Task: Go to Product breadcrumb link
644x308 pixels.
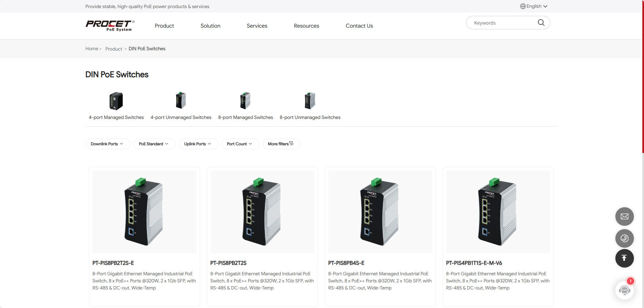Action: click(114, 49)
